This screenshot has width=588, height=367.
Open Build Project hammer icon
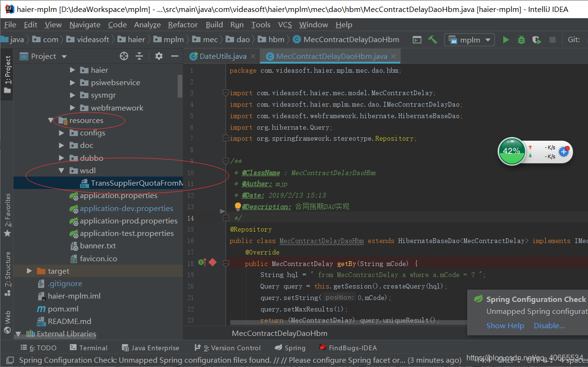point(432,39)
